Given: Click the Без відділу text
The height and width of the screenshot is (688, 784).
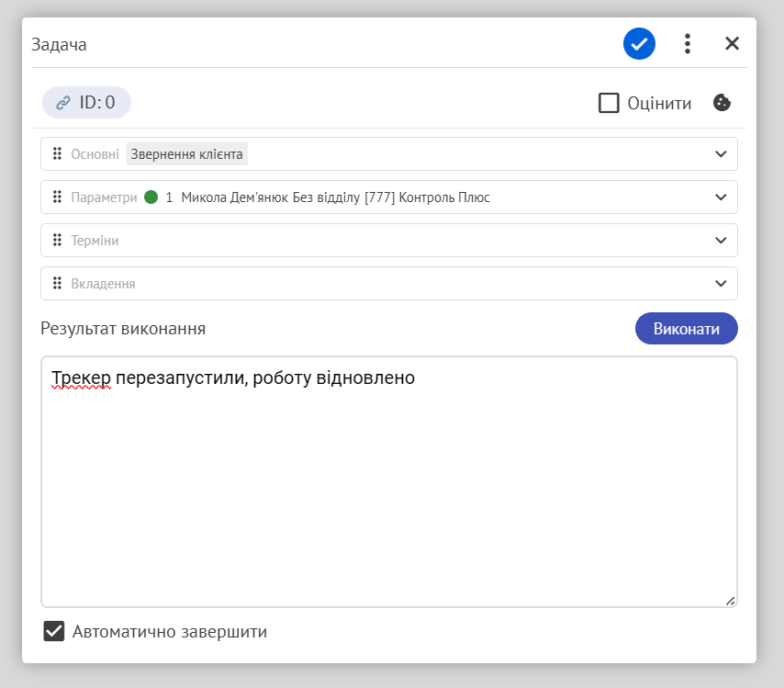Looking at the screenshot, I should pos(327,197).
